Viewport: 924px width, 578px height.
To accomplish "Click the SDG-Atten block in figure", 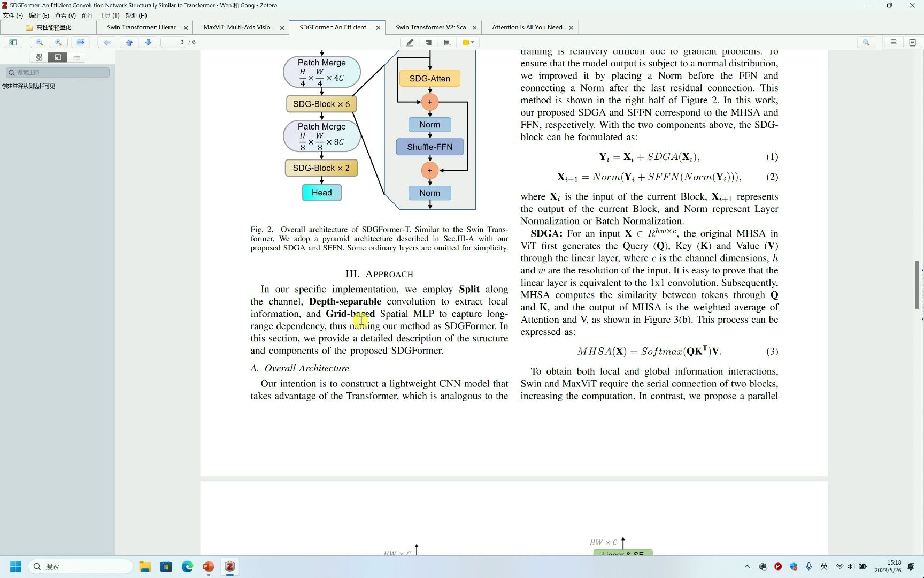I will click(430, 79).
